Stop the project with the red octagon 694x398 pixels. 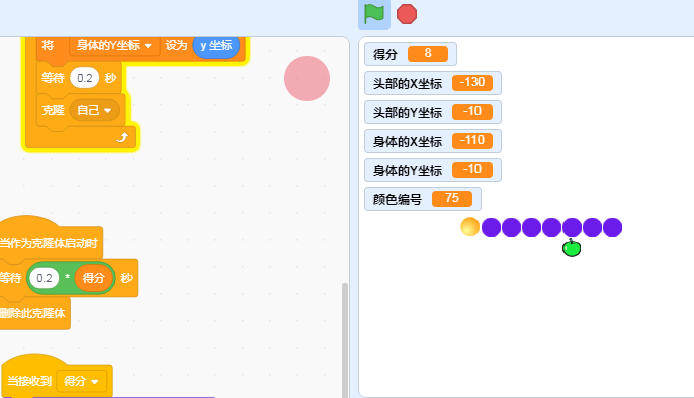click(407, 14)
